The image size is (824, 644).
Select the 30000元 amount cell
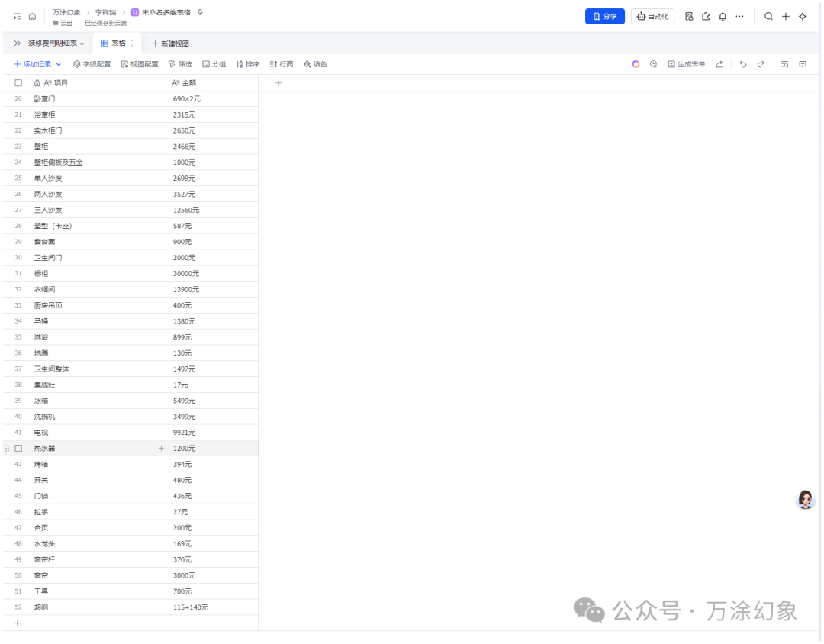coord(214,274)
